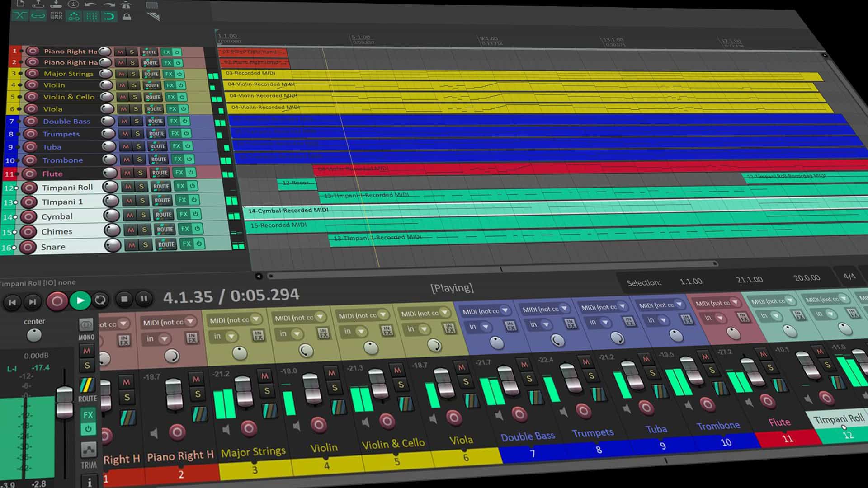The height and width of the screenshot is (488, 868).
Task: Mute the Flute track
Action: [127, 173]
